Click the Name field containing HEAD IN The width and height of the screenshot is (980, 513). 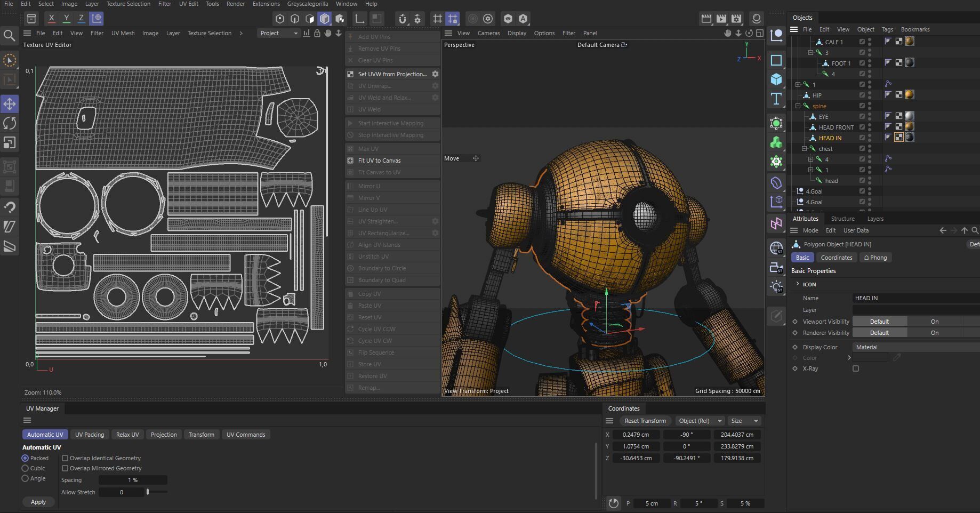point(916,298)
